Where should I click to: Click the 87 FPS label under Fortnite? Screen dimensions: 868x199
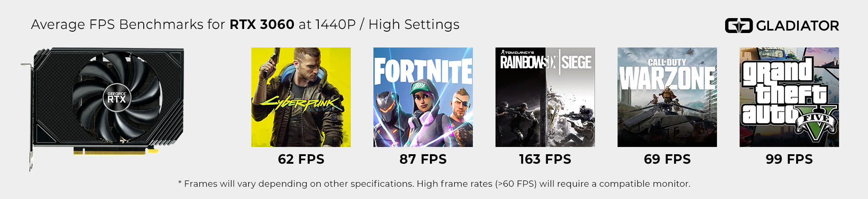[x=423, y=159]
